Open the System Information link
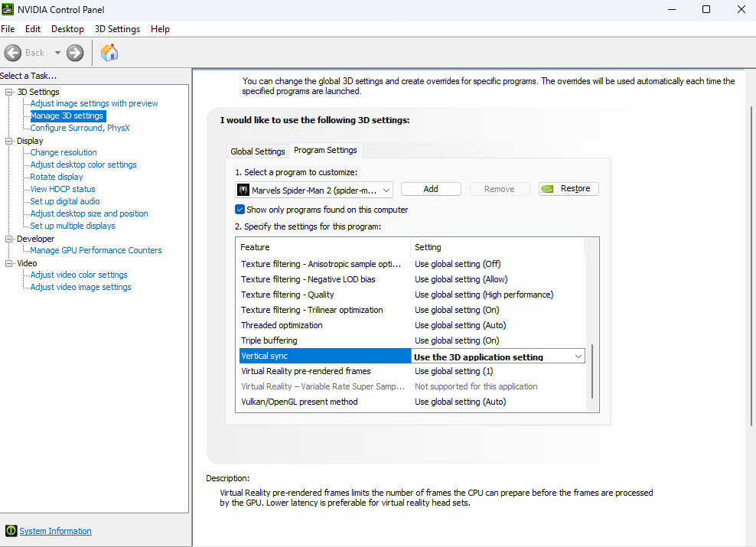This screenshot has width=756, height=547. [55, 531]
